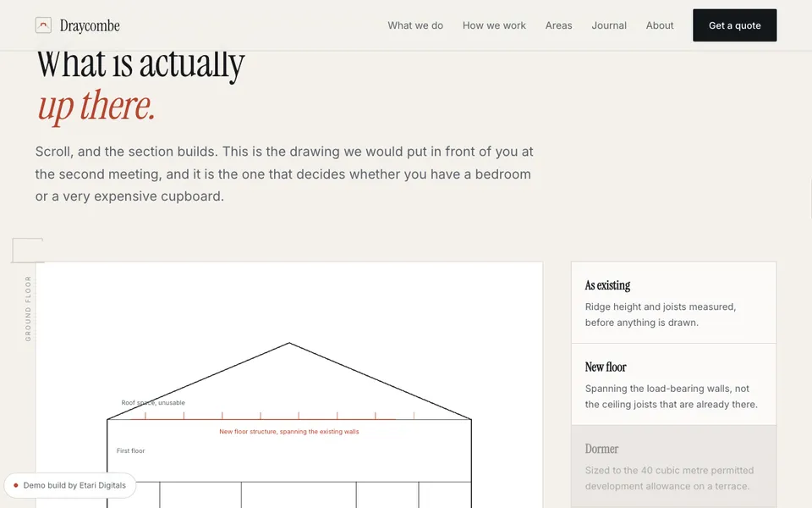Screen dimensions: 812x508
Task: Click the Get a quote button
Action: pyautogui.click(x=734, y=25)
